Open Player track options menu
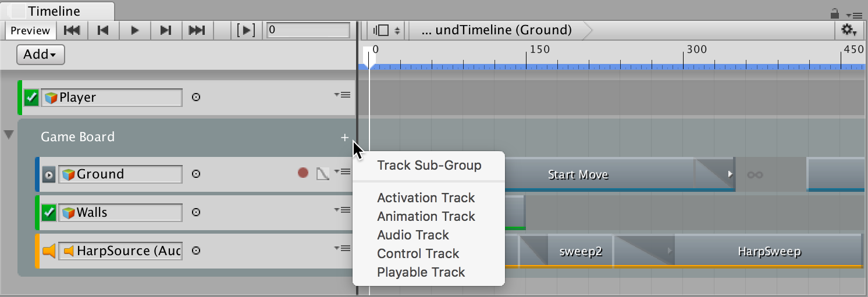Viewport: 868px width, 297px height. (343, 95)
